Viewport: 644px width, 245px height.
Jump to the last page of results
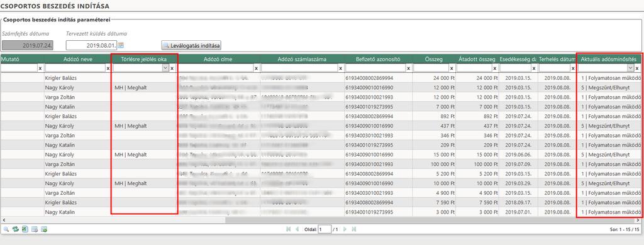click(x=353, y=229)
